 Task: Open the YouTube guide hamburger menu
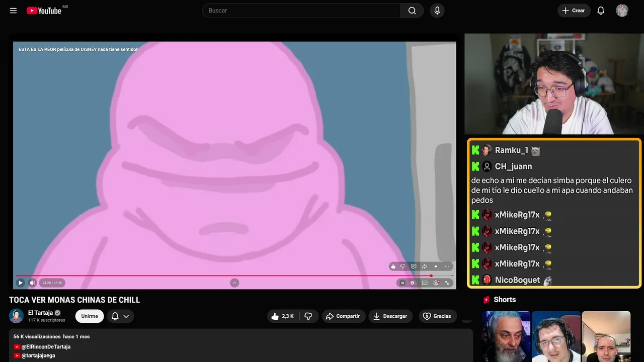[x=13, y=11]
